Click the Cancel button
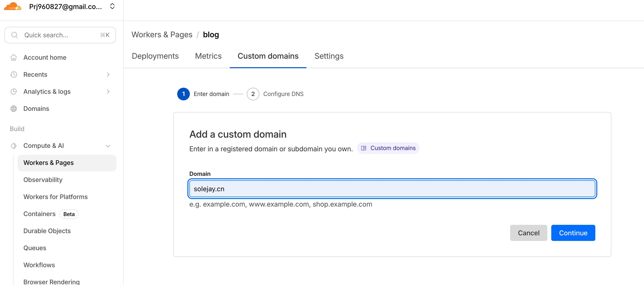Screen dimensions: 644x285 click(x=528, y=233)
